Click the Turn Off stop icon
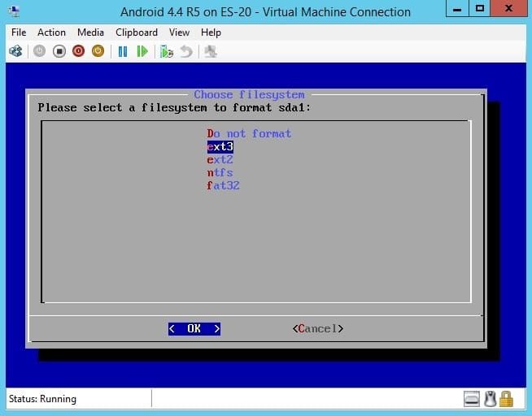This screenshot has height=416, width=532. click(59, 51)
